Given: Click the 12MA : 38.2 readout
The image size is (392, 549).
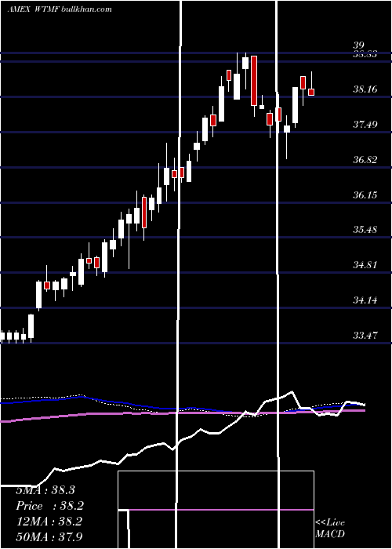Looking at the screenshot, I should click(49, 522).
